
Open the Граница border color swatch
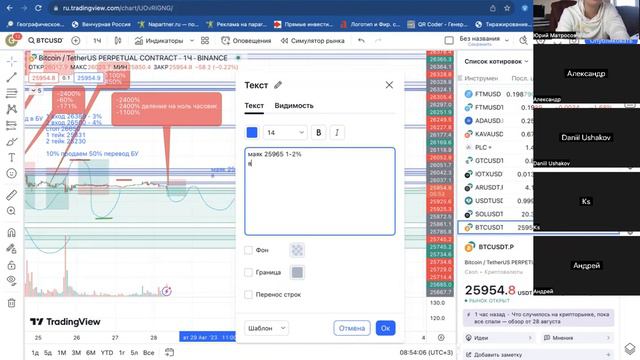click(297, 272)
